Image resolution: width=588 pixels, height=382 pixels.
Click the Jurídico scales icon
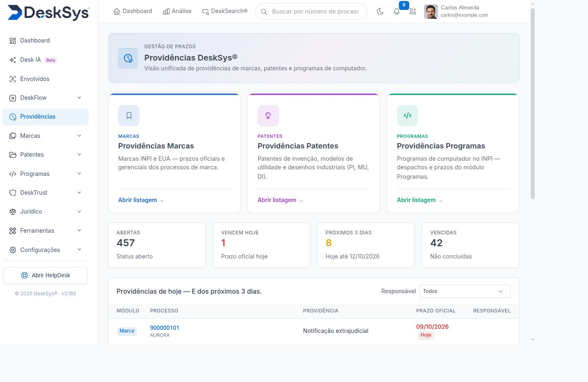13,211
